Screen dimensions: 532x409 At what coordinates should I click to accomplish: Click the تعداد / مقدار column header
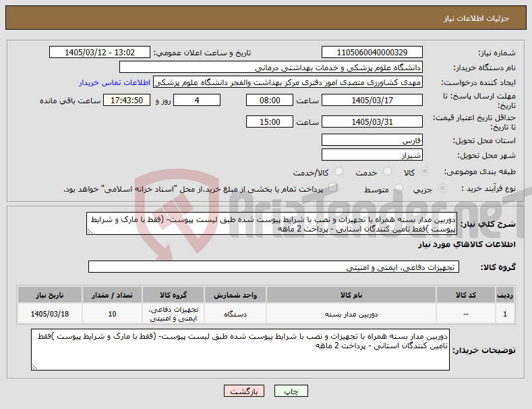(113, 295)
